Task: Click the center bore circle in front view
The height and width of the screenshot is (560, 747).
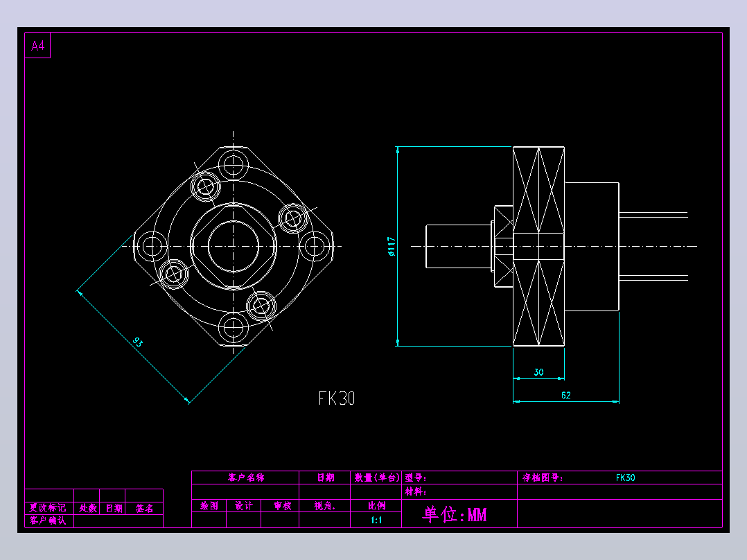Action: pyautogui.click(x=234, y=247)
